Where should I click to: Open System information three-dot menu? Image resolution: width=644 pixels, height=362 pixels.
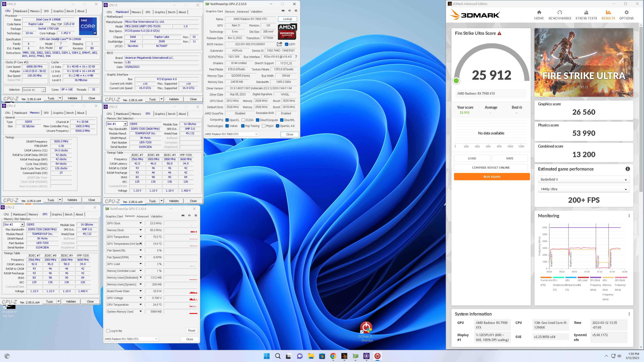pos(629,314)
